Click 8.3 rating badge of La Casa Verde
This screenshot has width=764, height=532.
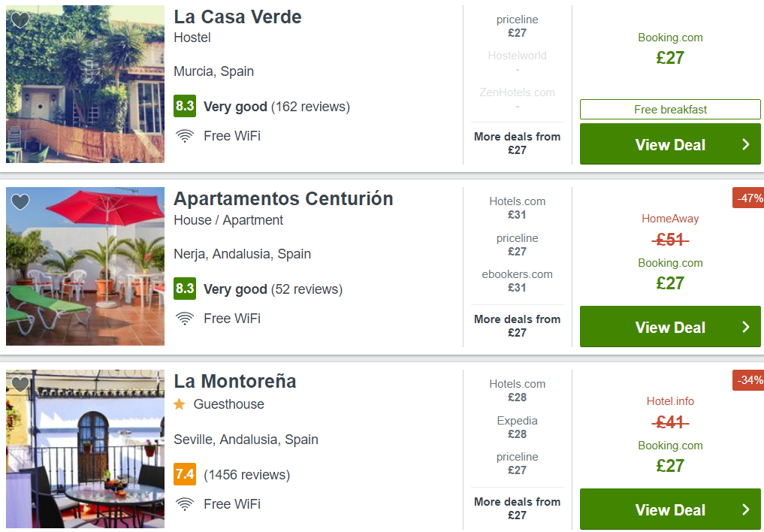185,106
